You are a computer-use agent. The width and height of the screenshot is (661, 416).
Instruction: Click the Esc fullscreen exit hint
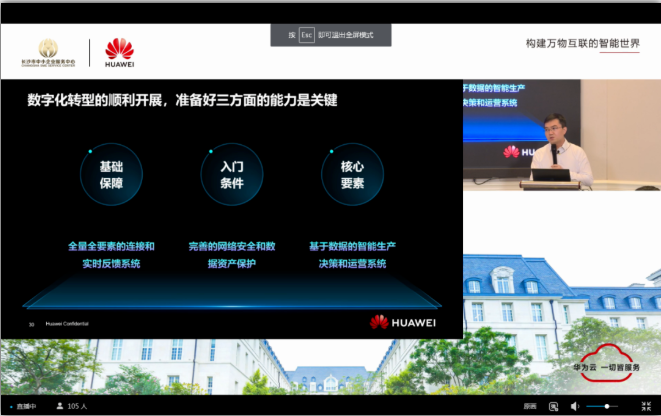(331, 35)
